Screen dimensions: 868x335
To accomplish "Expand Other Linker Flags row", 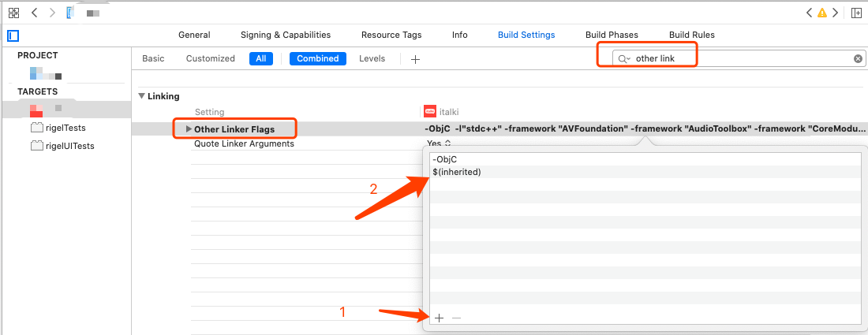I will click(x=189, y=129).
